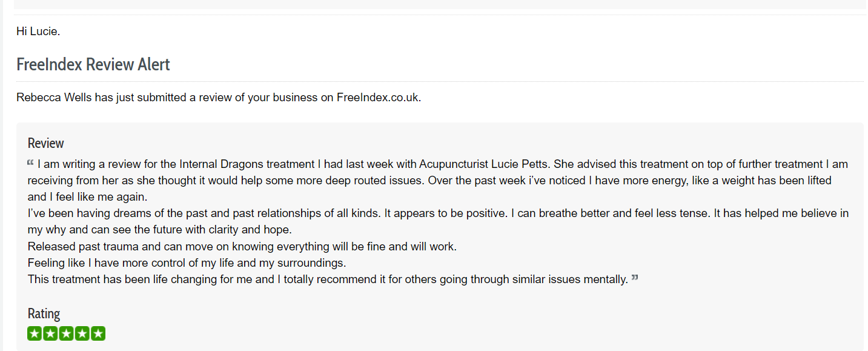Viewport: 868px width, 351px height.
Task: Click the line starting I've been having dreams
Action: pyautogui.click(x=438, y=221)
